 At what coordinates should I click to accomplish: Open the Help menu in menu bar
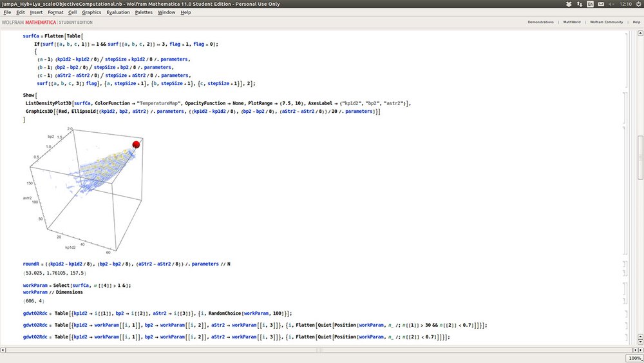(185, 12)
